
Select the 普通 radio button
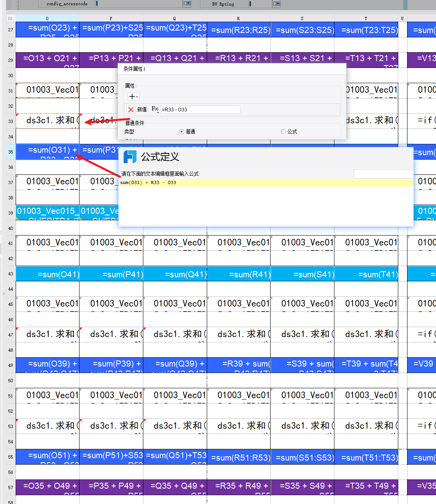pyautogui.click(x=181, y=131)
